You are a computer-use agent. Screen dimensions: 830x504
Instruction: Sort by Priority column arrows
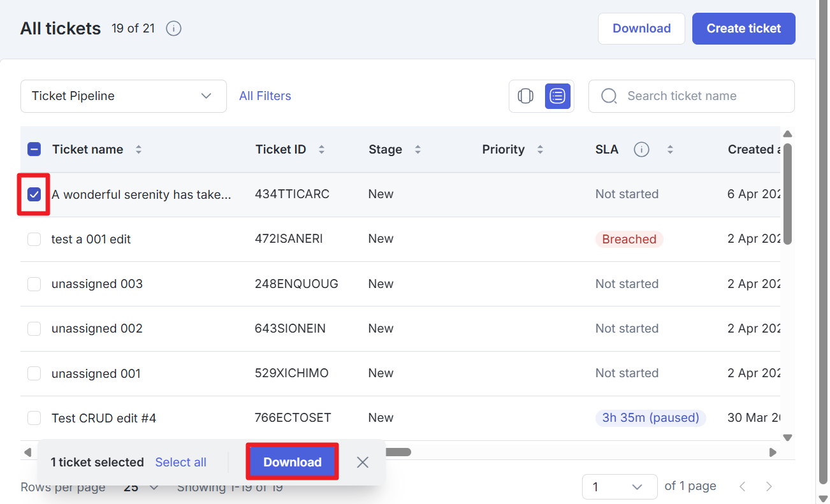click(x=540, y=150)
